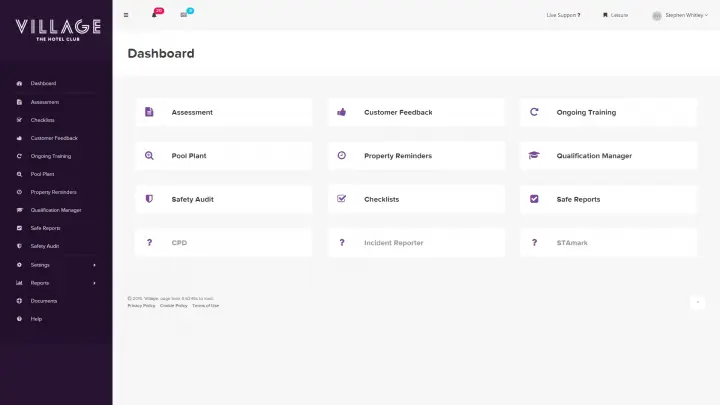Open Qualification Manager in sidebar
720x405 pixels.
(x=56, y=210)
